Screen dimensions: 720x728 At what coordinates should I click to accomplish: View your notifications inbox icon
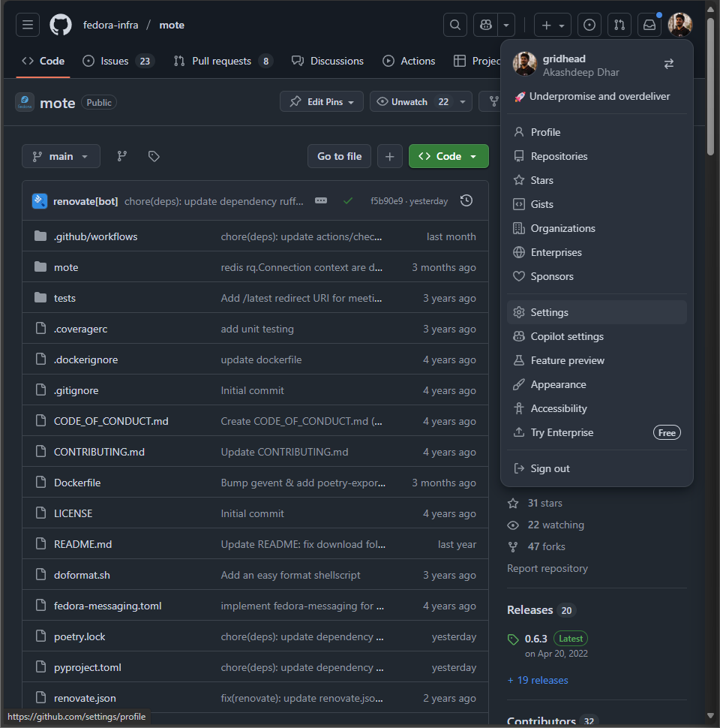[649, 24]
